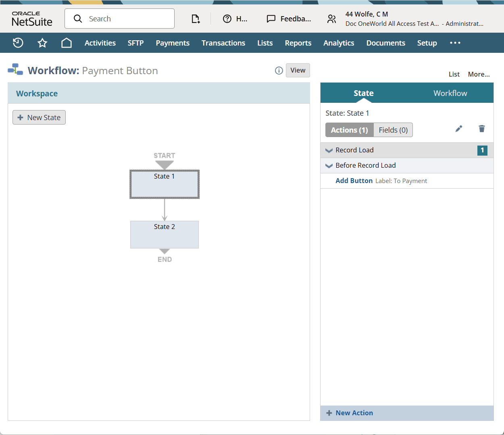Screen dimensions: 504x435
Task: Click in the Search input field
Action: pyautogui.click(x=119, y=19)
